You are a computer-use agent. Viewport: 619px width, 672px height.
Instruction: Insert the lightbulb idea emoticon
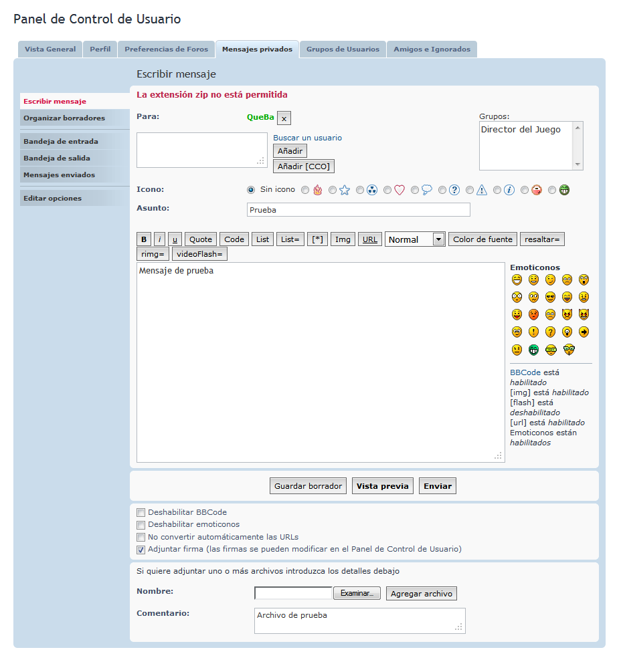click(567, 332)
